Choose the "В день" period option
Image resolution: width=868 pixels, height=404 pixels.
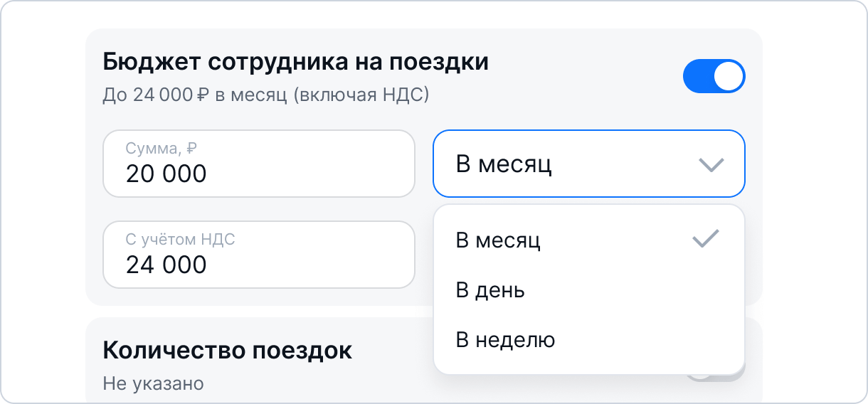click(490, 290)
